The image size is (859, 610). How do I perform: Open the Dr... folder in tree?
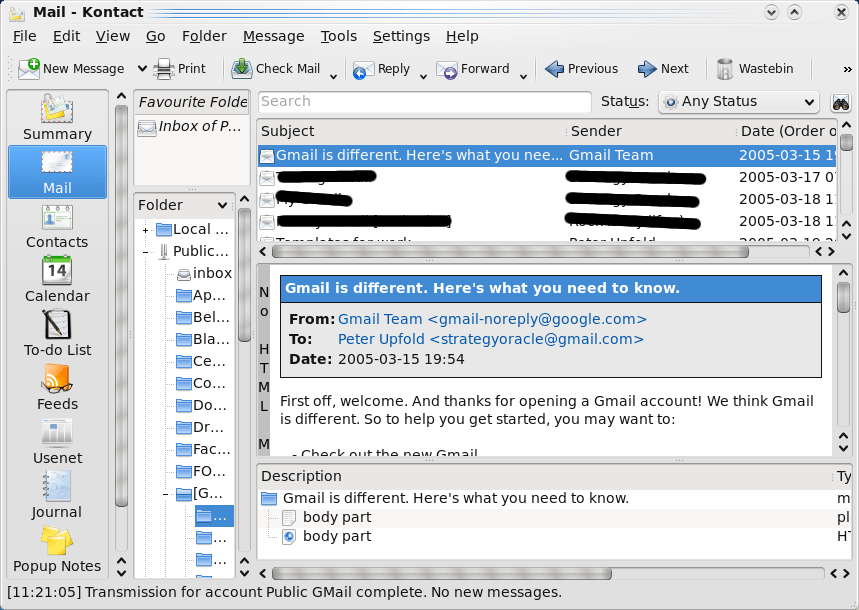point(200,427)
